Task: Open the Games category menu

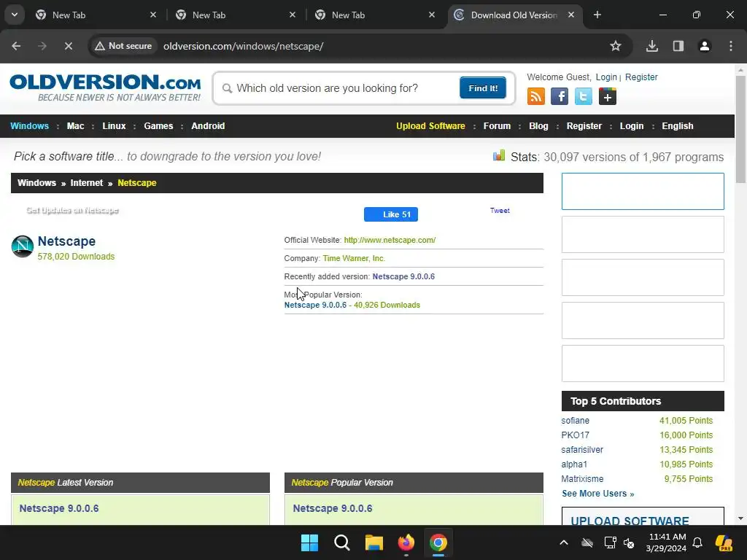Action: 158,126
